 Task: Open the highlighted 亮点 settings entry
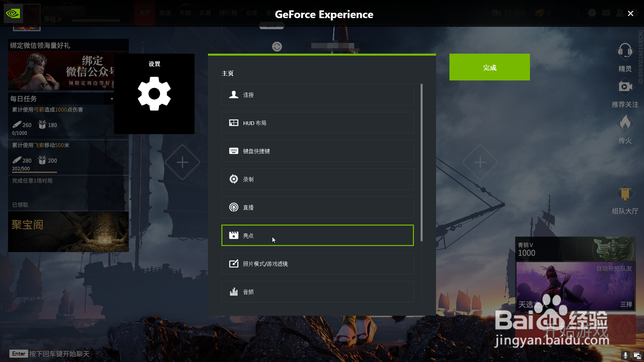pyautogui.click(x=317, y=235)
